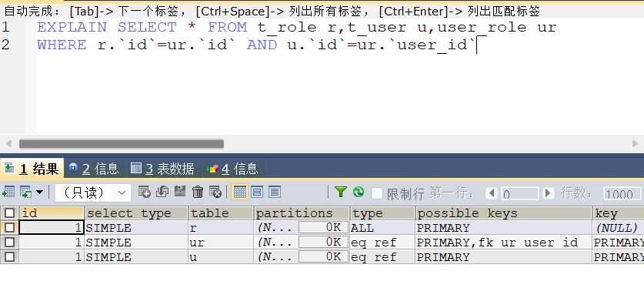
Task: Click the 2 信息 tab info icon
Action: [74, 168]
